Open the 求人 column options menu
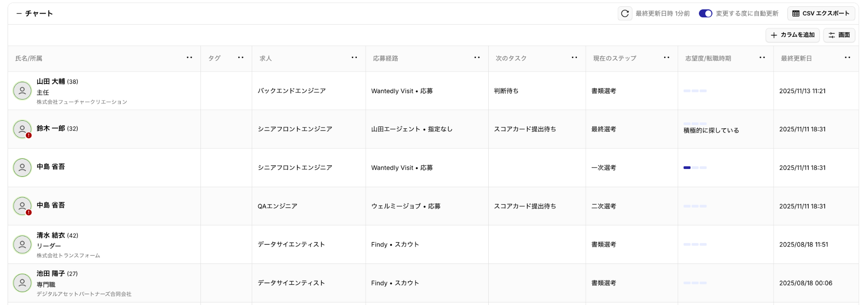Screen dimensions: 868x305 pyautogui.click(x=354, y=58)
